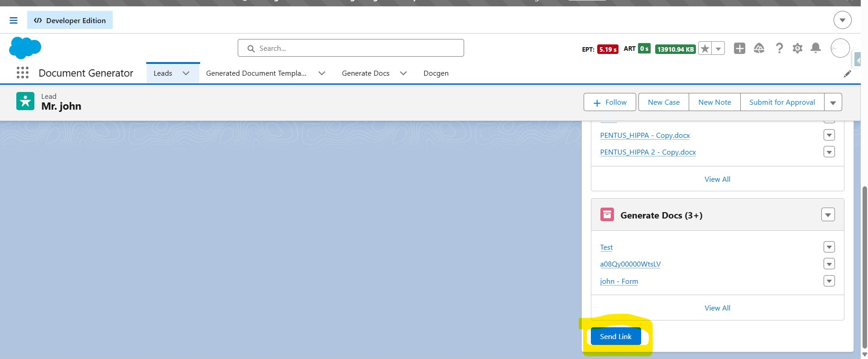Click the New Case button
Screen dimensions: 868x359
click(x=664, y=102)
